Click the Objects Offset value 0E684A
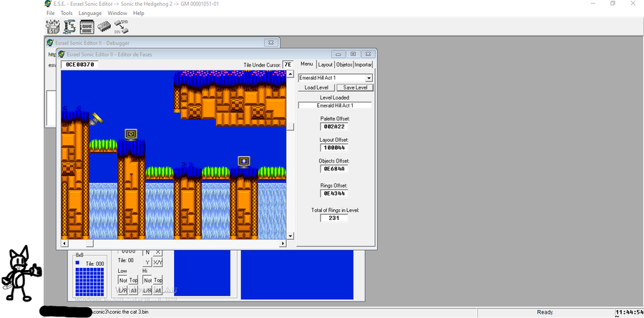The width and height of the screenshot is (644, 318). point(334,168)
